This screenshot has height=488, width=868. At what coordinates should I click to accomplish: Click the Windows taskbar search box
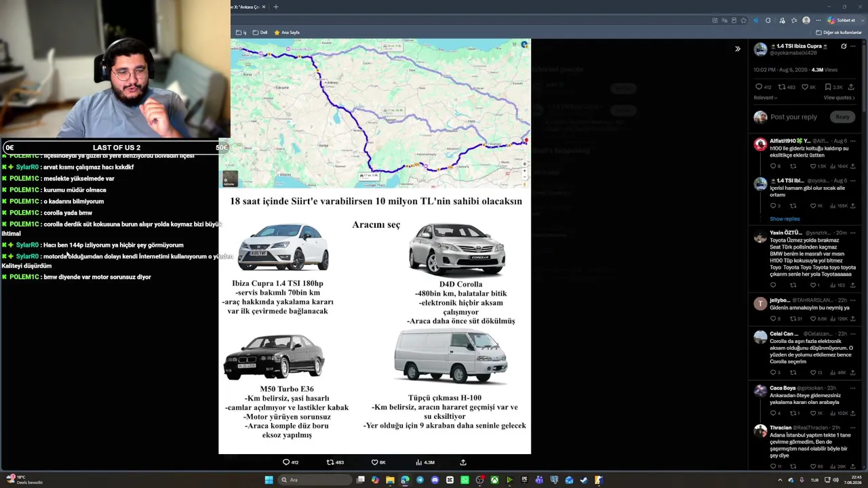(x=315, y=480)
